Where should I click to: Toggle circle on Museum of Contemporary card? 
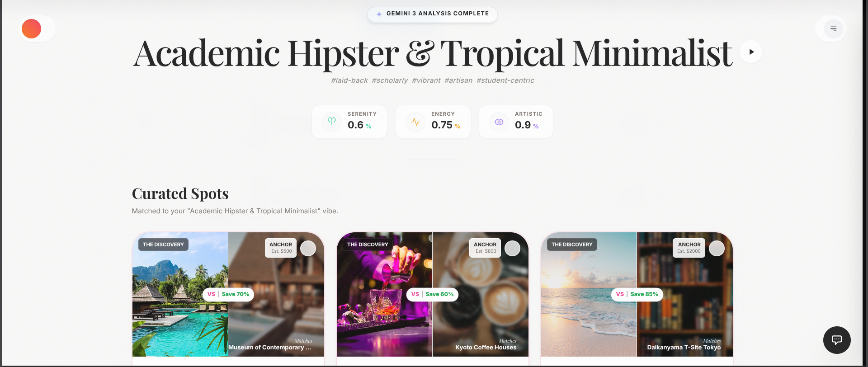click(308, 248)
